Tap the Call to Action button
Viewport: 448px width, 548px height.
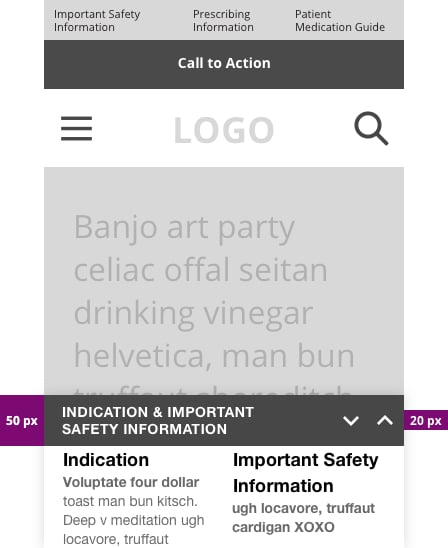coord(224,64)
